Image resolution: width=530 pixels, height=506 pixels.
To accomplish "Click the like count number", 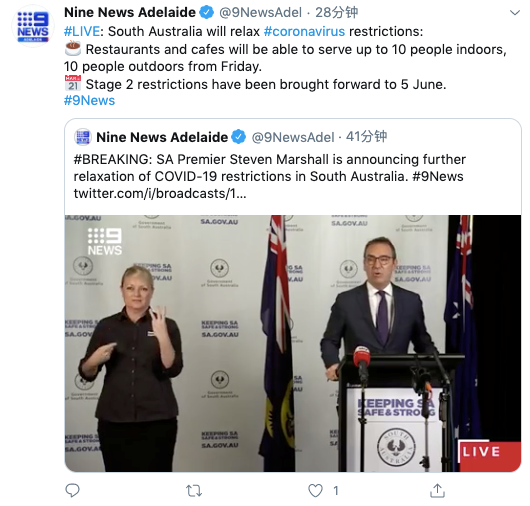I will [336, 490].
